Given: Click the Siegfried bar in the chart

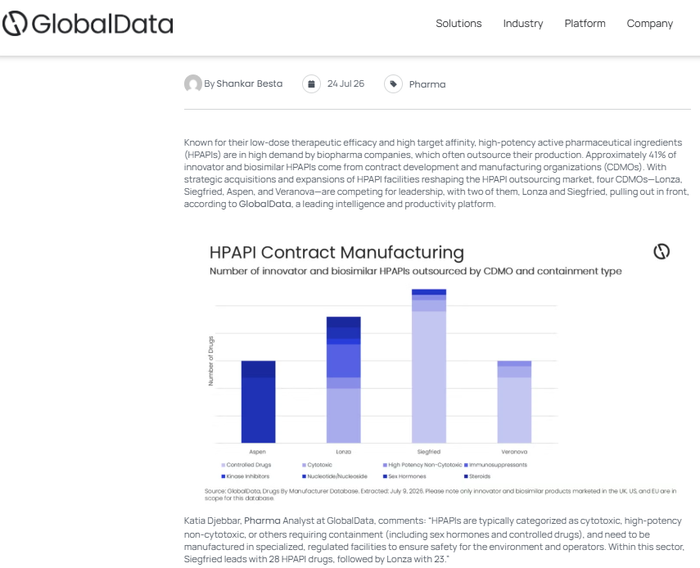Looking at the screenshot, I should tap(429, 366).
